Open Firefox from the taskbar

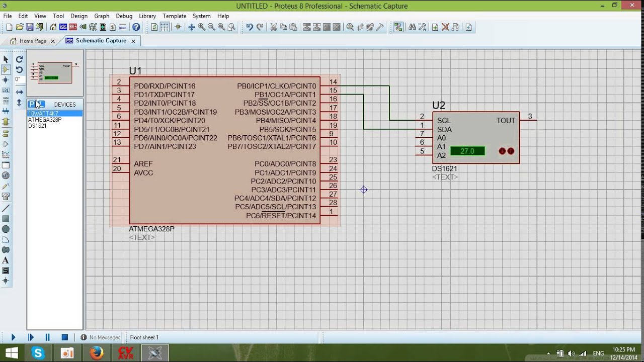point(96,353)
